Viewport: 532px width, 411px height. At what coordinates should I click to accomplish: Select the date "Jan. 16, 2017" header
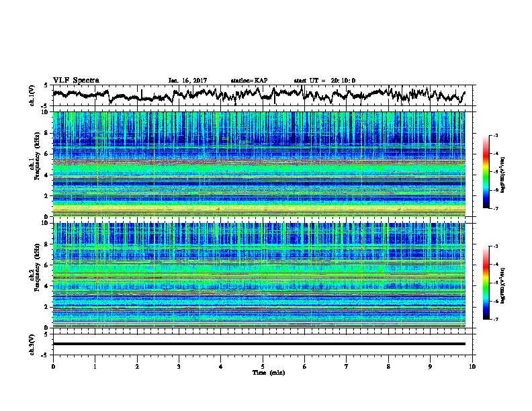[x=187, y=81]
